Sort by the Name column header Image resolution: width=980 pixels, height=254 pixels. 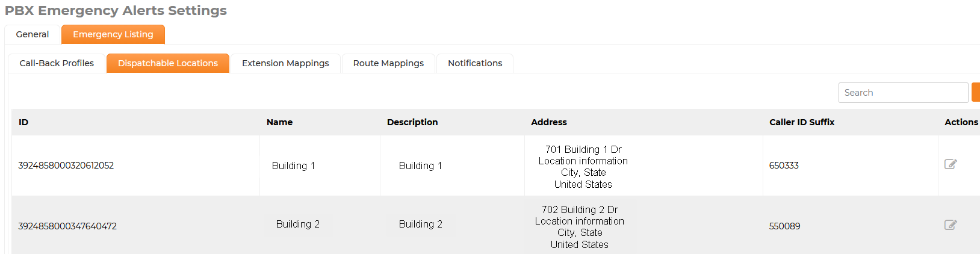(x=279, y=122)
